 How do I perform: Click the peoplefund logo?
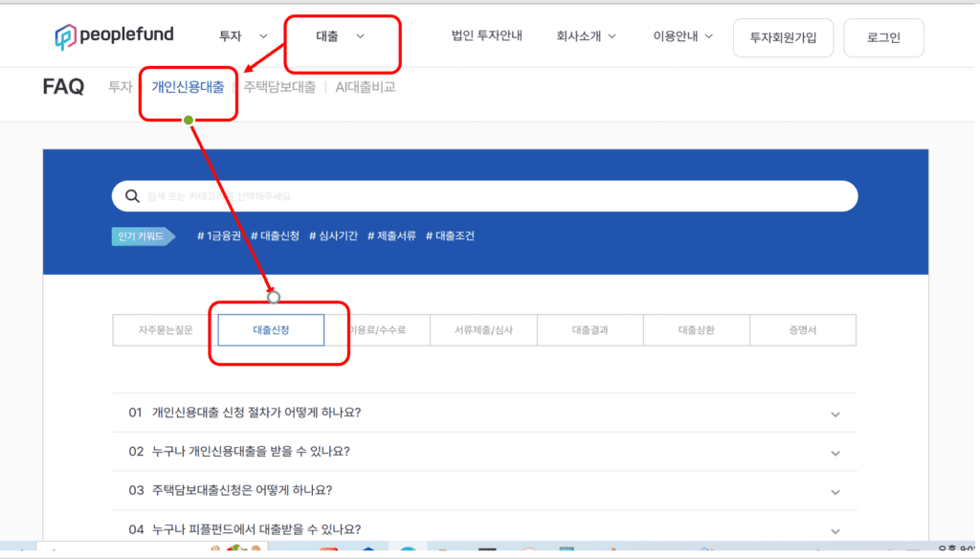115,35
